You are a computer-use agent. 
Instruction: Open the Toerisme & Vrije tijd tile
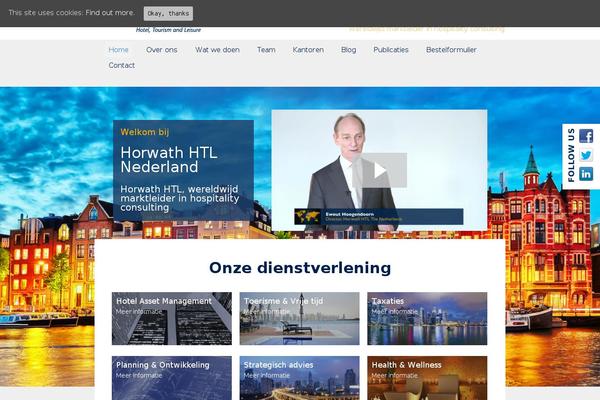[x=300, y=318]
